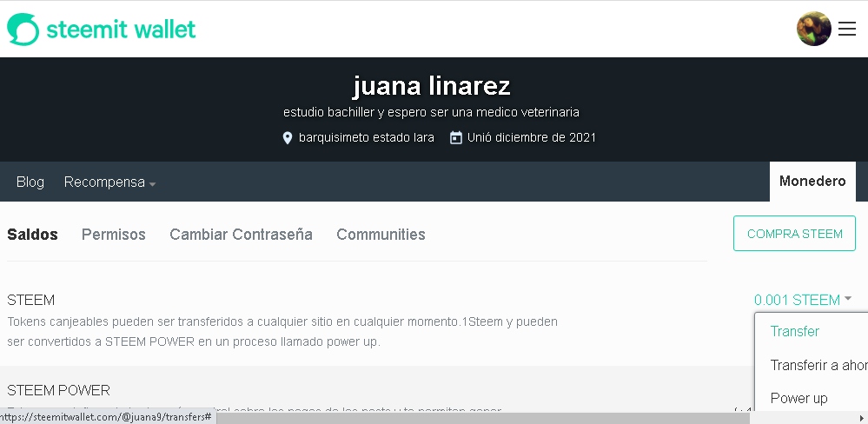868x424 pixels.
Task: Click the STEEM heading text
Action: coord(31,301)
